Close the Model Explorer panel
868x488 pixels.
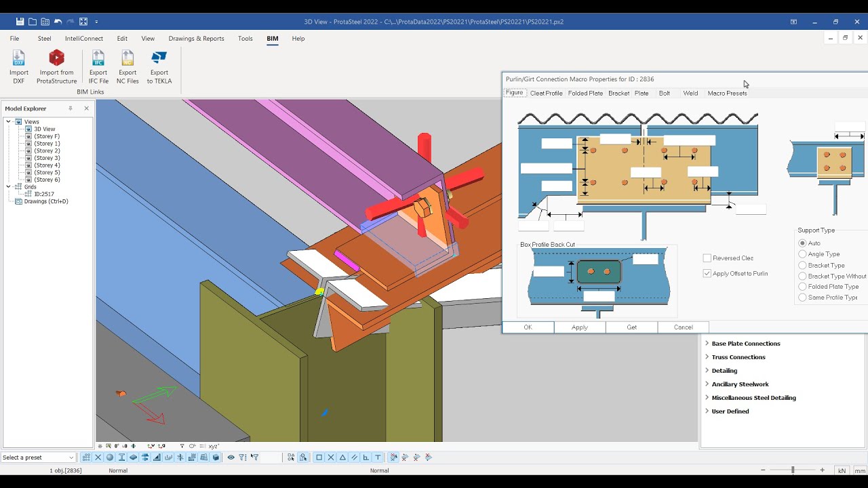(86, 108)
